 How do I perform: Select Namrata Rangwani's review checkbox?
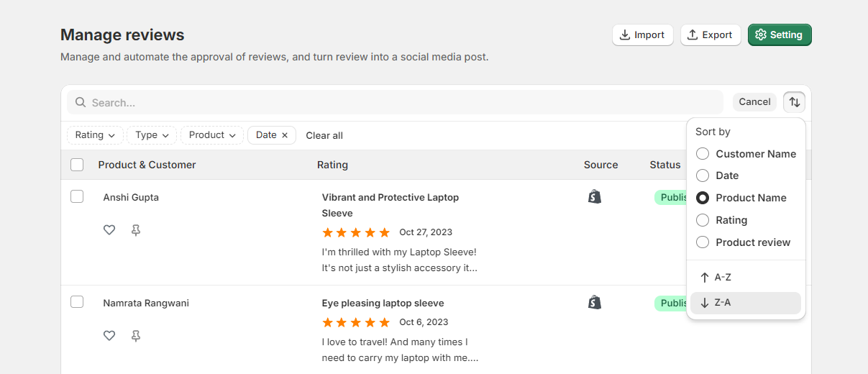coord(77,302)
